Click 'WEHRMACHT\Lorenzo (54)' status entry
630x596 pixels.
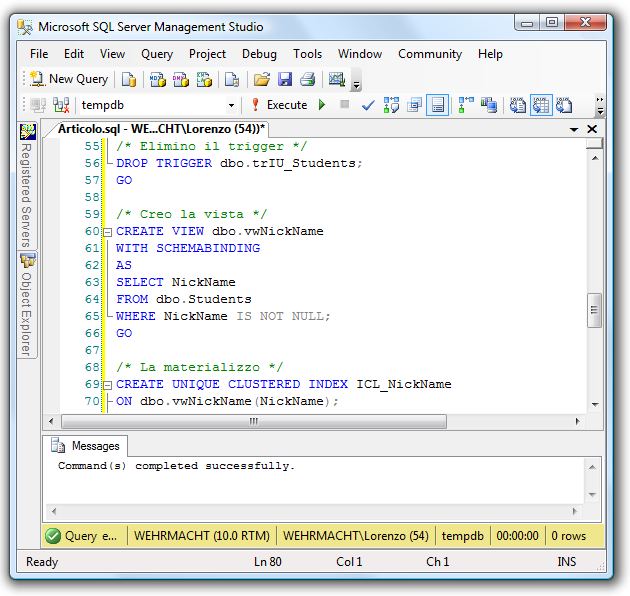(x=356, y=536)
